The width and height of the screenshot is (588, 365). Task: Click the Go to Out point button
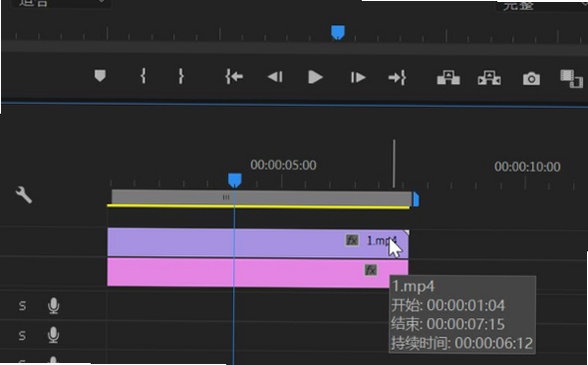click(x=397, y=78)
